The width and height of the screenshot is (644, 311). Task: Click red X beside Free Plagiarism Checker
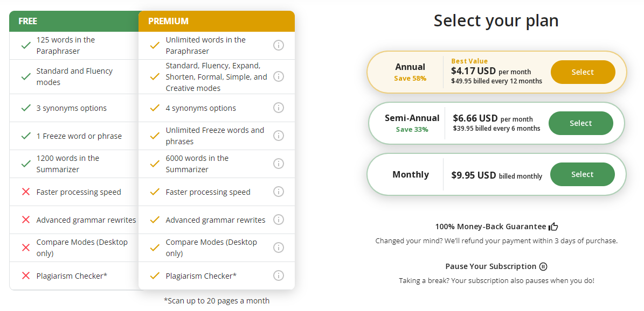click(25, 275)
